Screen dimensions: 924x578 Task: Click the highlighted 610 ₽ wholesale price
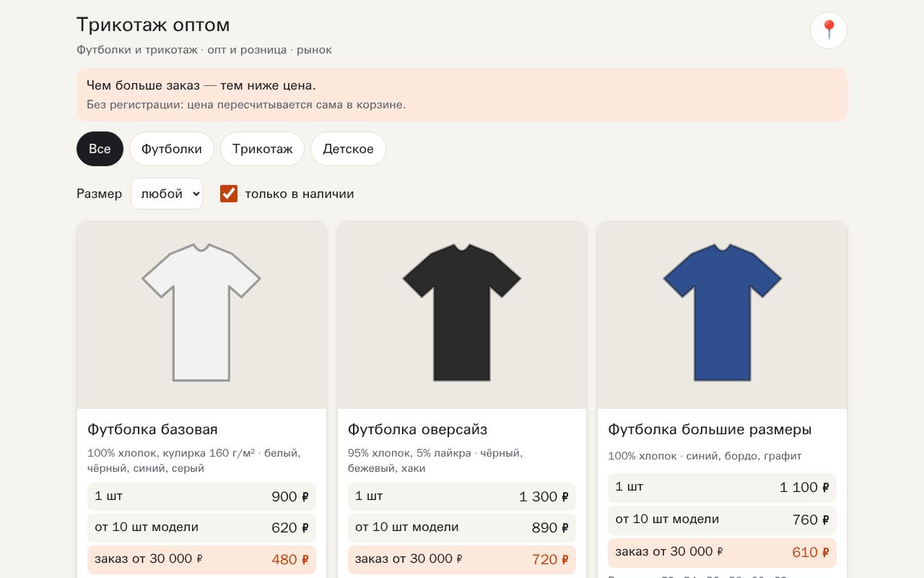click(x=811, y=552)
